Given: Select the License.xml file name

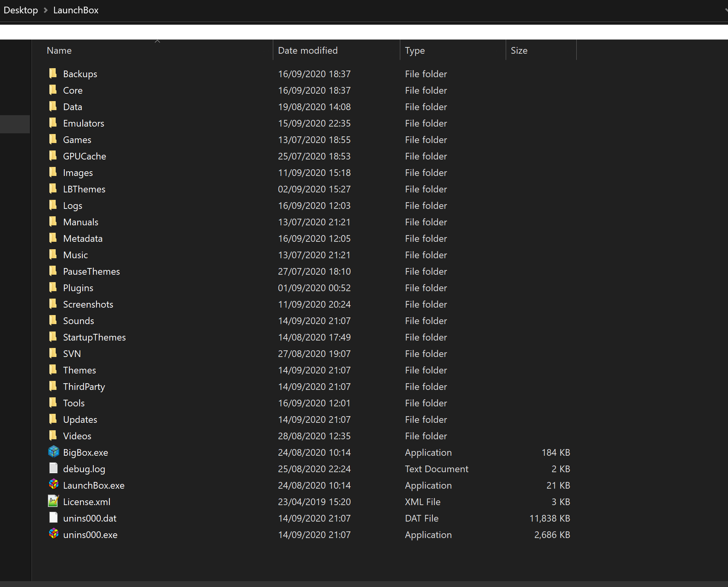Looking at the screenshot, I should click(x=87, y=502).
